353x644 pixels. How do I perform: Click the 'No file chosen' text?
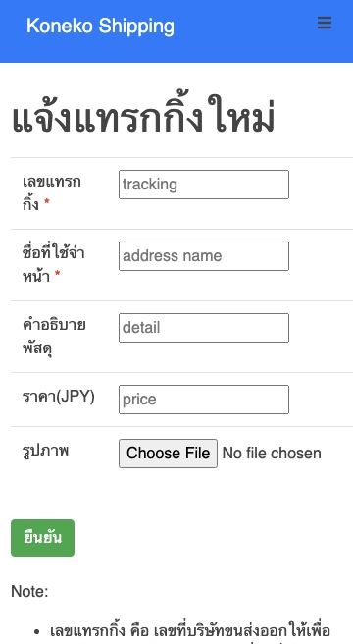272,454
